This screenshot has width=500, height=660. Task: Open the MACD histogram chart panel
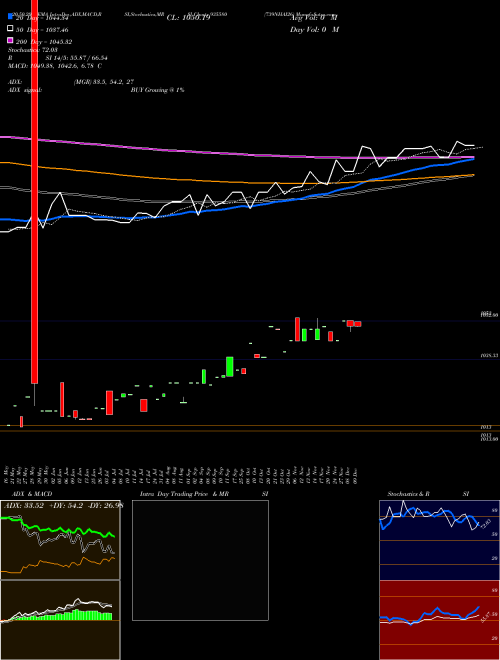click(x=60, y=620)
